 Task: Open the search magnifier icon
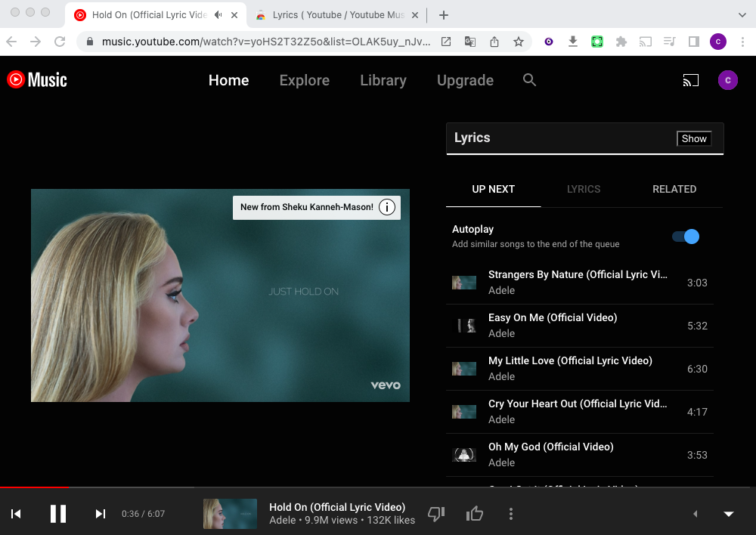[529, 80]
